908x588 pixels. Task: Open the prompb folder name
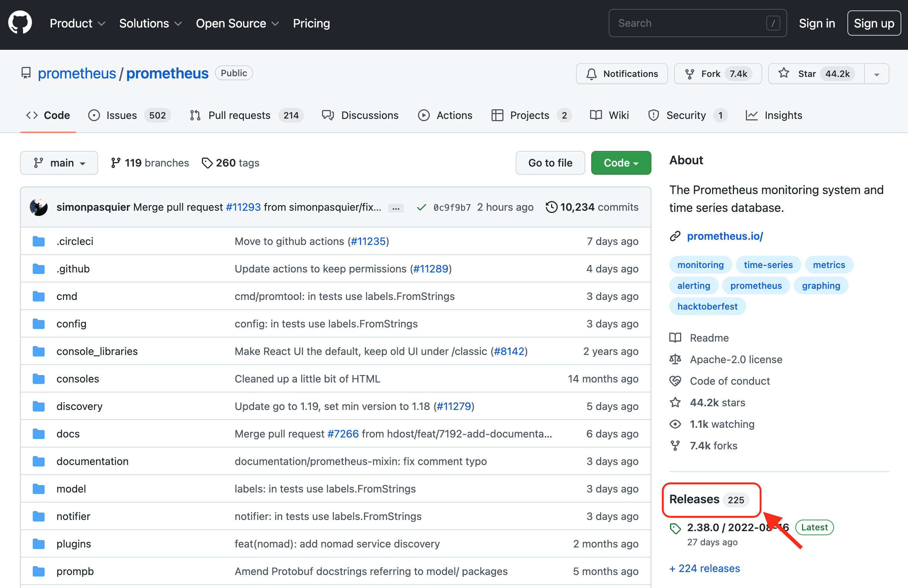(75, 571)
